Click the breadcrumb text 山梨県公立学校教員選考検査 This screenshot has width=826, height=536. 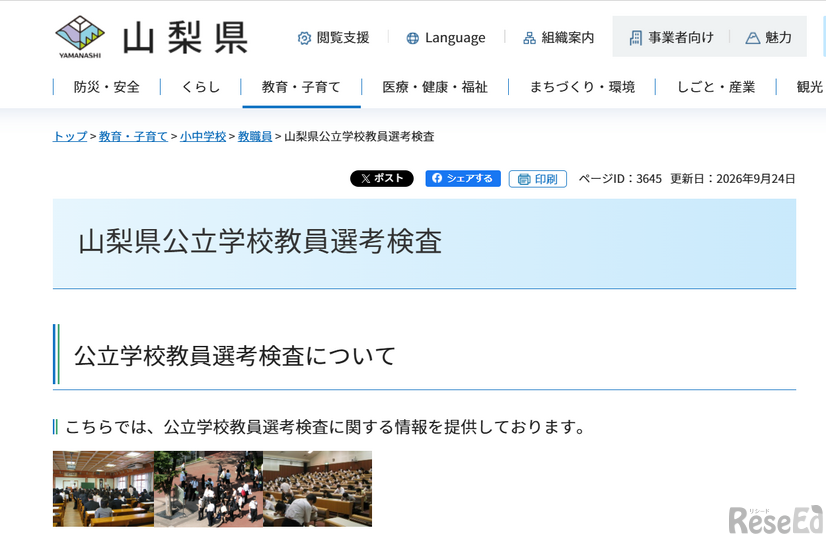(x=359, y=137)
